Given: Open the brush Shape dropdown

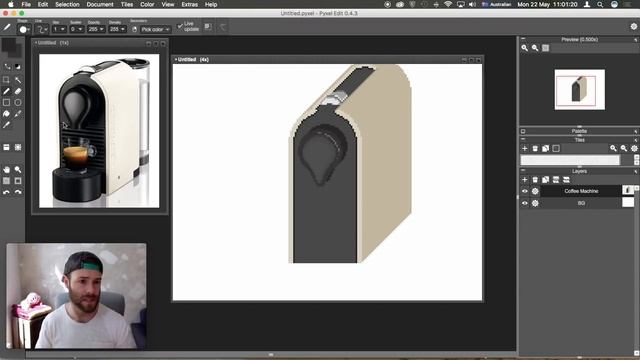Looking at the screenshot, I should [24, 29].
